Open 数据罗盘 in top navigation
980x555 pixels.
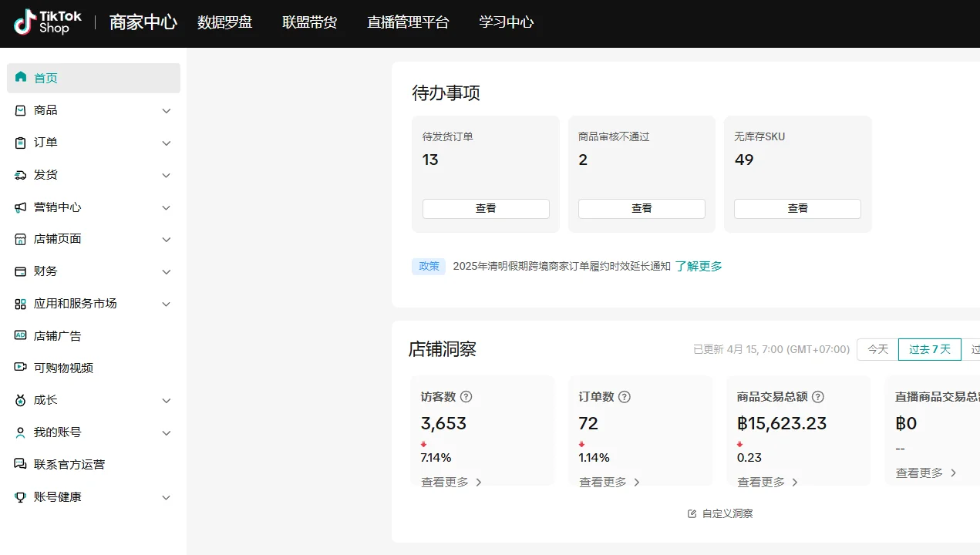point(224,22)
